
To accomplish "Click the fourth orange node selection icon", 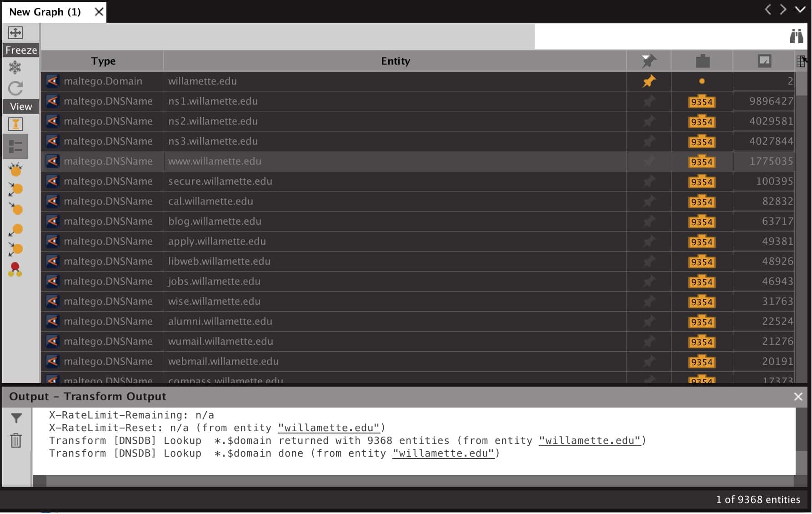I will coord(15,230).
